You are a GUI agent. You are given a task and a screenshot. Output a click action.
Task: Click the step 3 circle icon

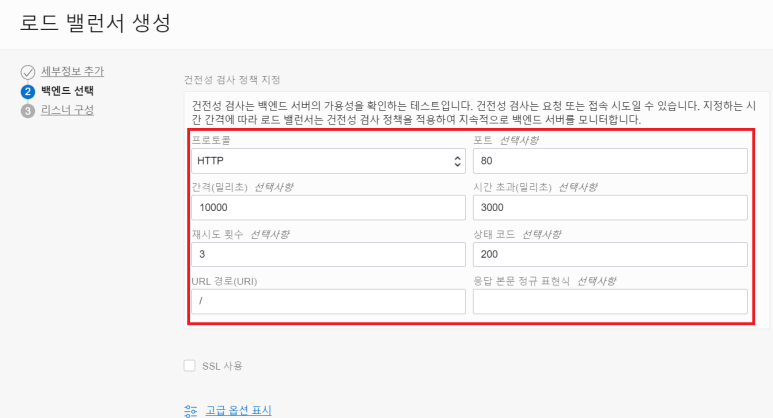pos(28,111)
